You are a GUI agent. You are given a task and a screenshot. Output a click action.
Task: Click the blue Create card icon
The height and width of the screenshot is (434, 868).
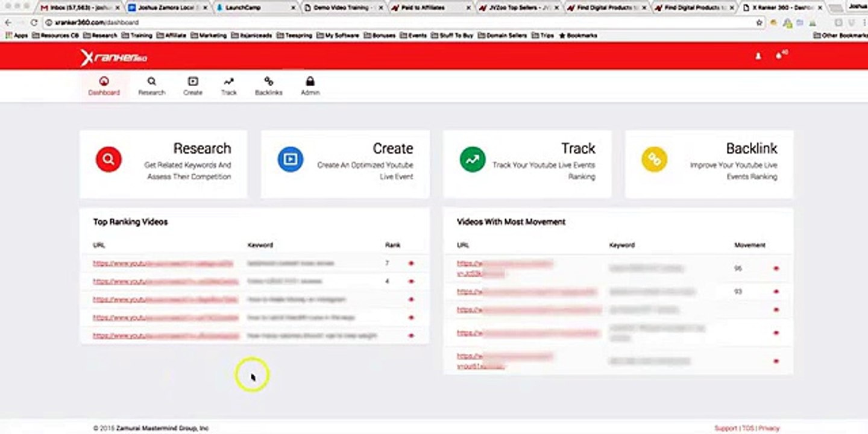pyautogui.click(x=291, y=159)
